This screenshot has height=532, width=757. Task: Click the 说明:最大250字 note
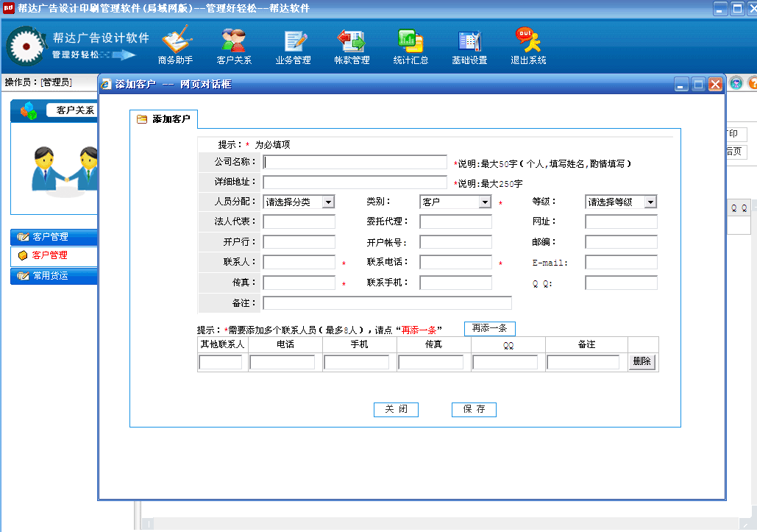pos(490,184)
